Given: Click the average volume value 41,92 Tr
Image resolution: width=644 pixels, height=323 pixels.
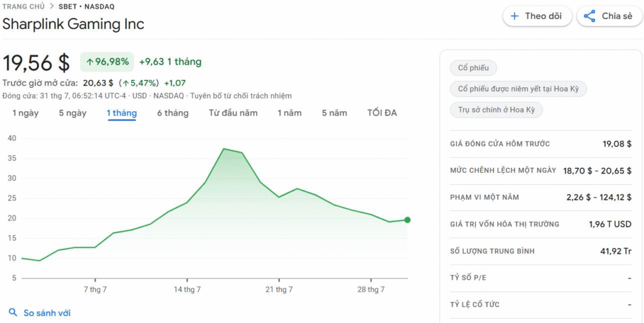Looking at the screenshot, I should coord(616,251).
